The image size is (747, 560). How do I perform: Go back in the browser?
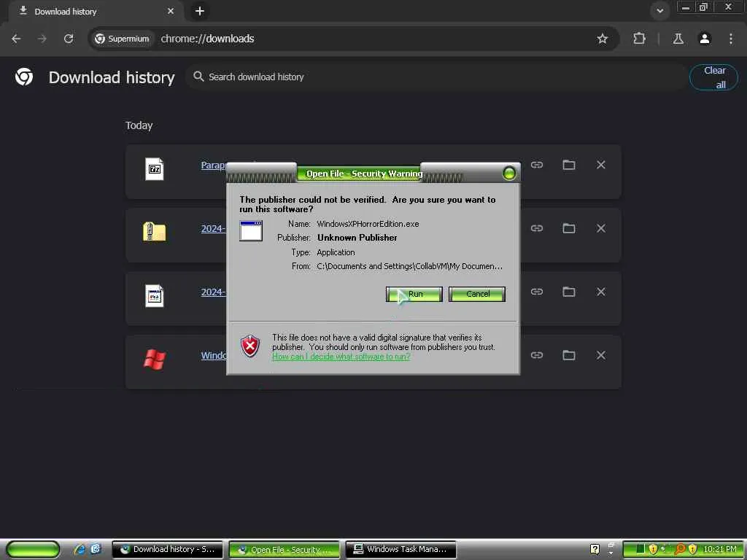pyautogui.click(x=16, y=39)
